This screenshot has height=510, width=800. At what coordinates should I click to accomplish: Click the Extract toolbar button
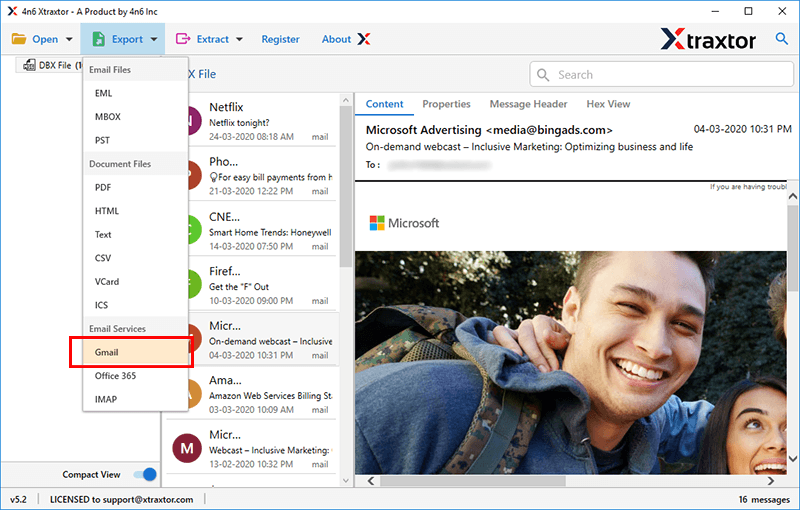pyautogui.click(x=209, y=39)
